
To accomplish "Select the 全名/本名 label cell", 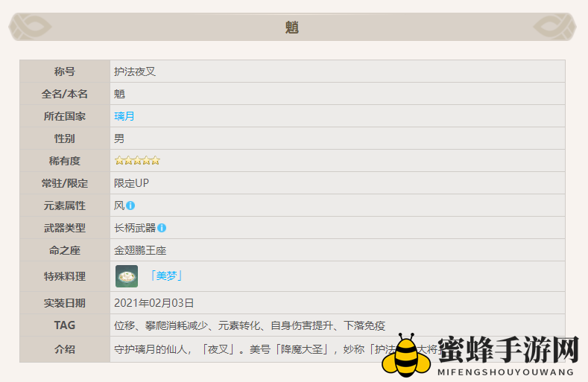I will [x=65, y=94].
